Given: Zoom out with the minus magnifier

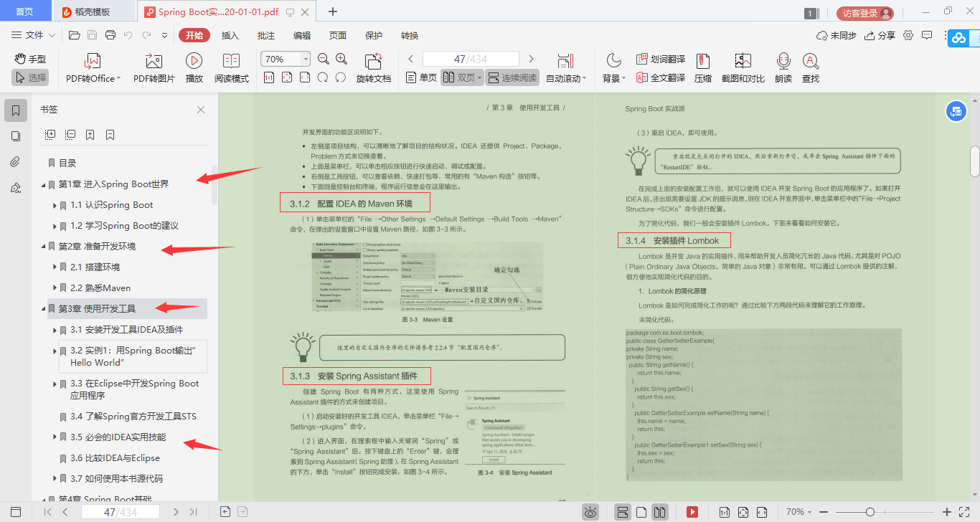Looking at the screenshot, I should tap(323, 59).
